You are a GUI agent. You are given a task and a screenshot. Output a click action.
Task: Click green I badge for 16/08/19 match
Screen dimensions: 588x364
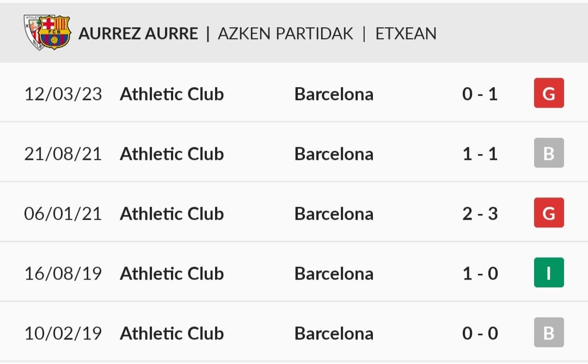[549, 273]
